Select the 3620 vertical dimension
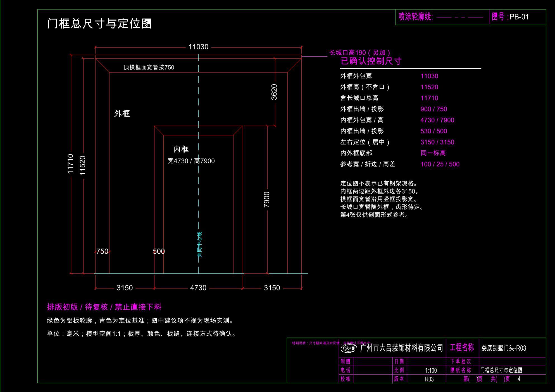The width and height of the screenshot is (555, 392). [x=274, y=92]
